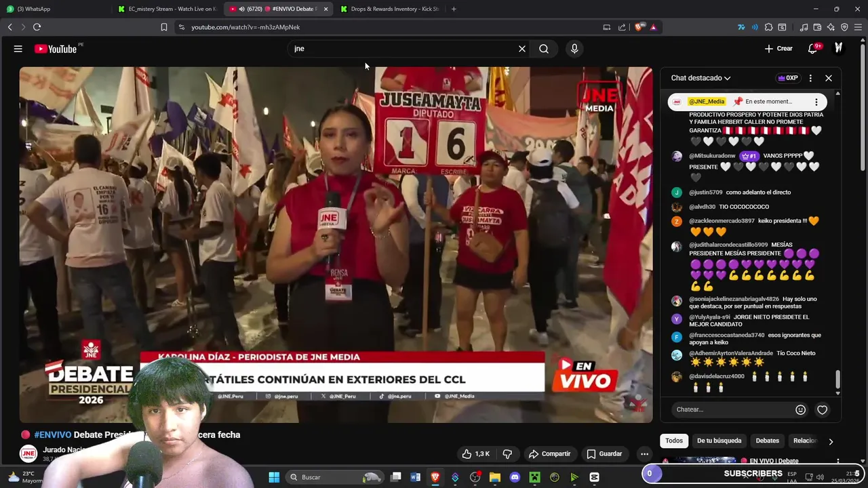This screenshot has width=868, height=488.
Task: Start voice search with the microphone
Action: tap(574, 49)
